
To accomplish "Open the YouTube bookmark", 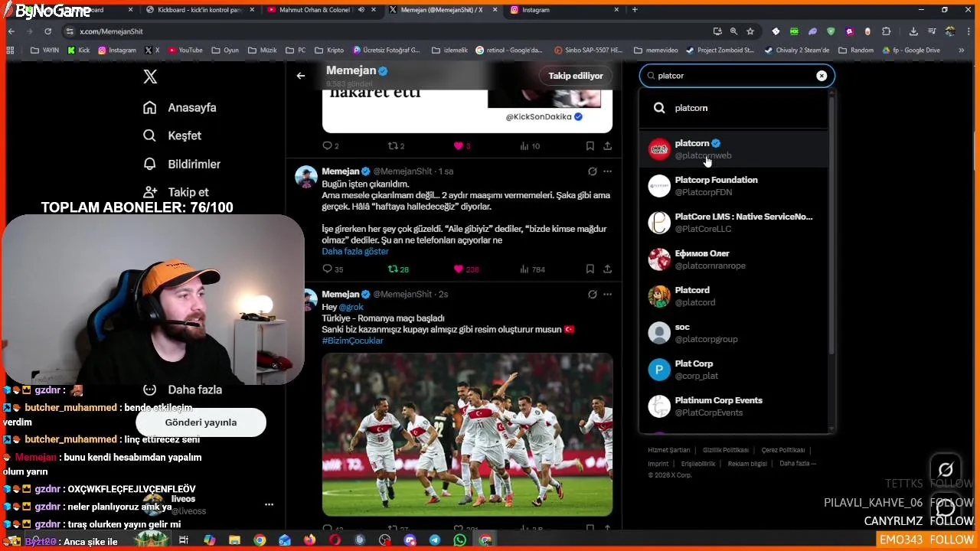I will [185, 51].
